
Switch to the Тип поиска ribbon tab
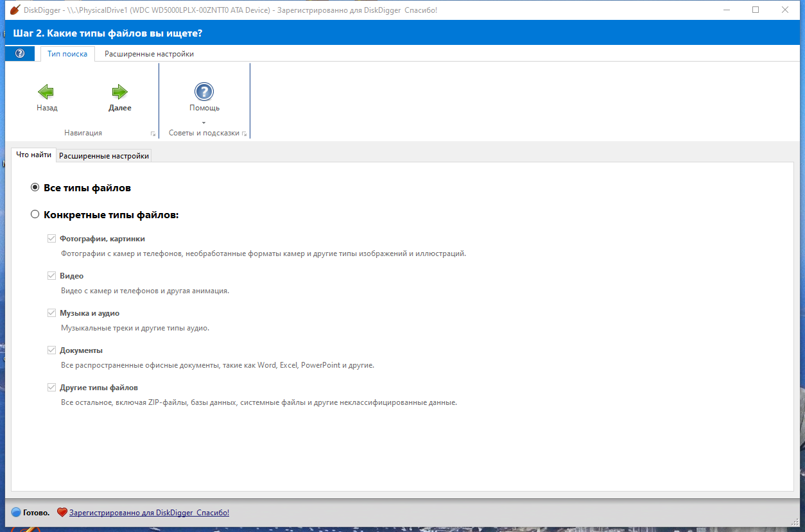67,54
